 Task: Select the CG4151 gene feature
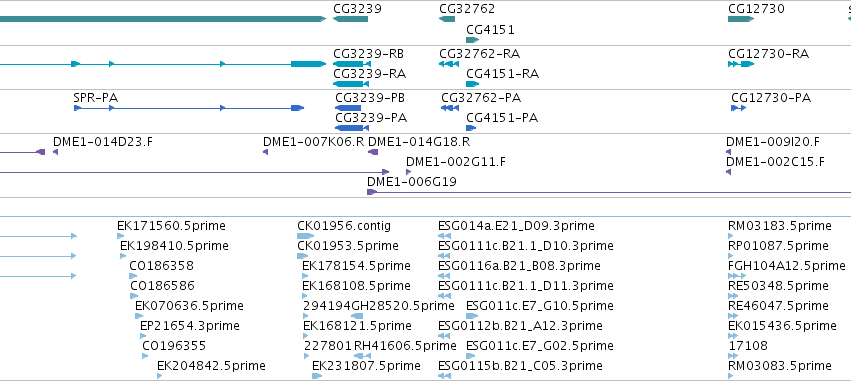pos(472,40)
